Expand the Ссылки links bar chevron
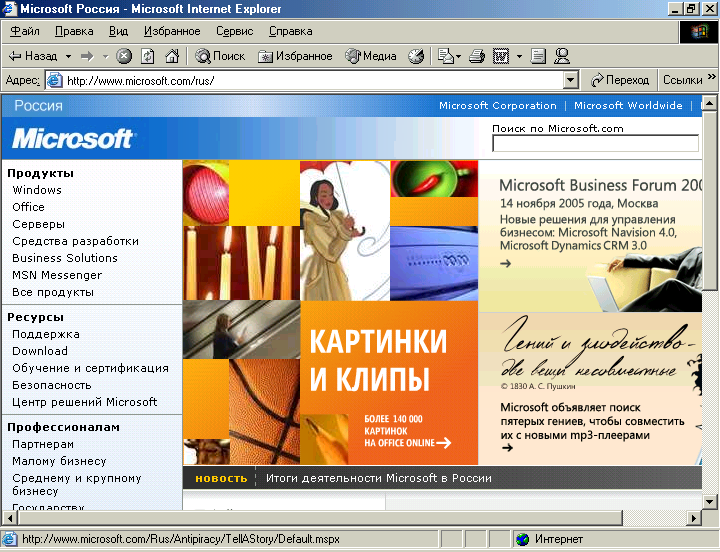 pos(712,77)
